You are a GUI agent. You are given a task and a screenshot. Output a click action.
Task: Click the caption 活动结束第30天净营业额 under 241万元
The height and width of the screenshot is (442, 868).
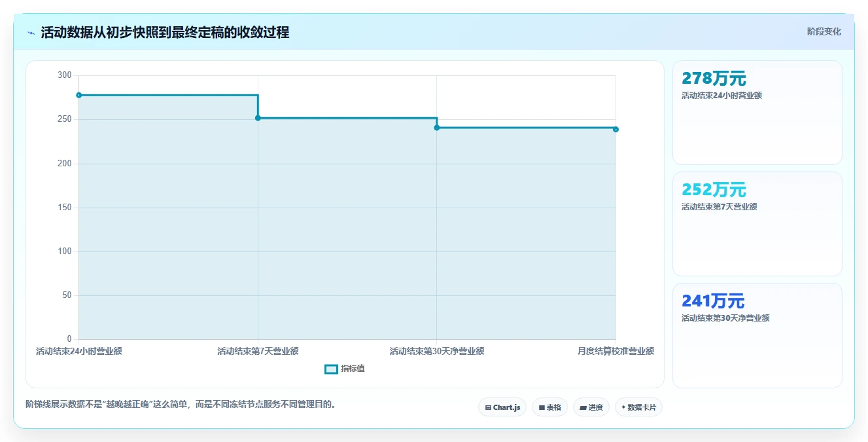(725, 318)
